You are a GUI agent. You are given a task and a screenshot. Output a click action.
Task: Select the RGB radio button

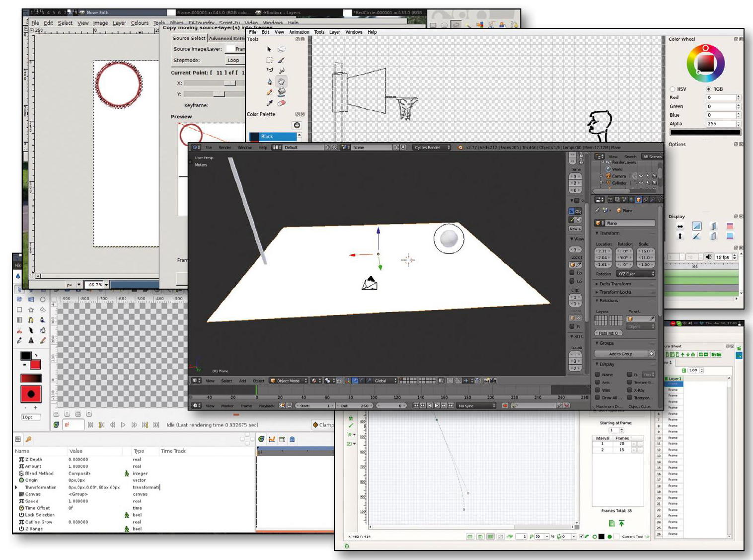click(x=709, y=89)
